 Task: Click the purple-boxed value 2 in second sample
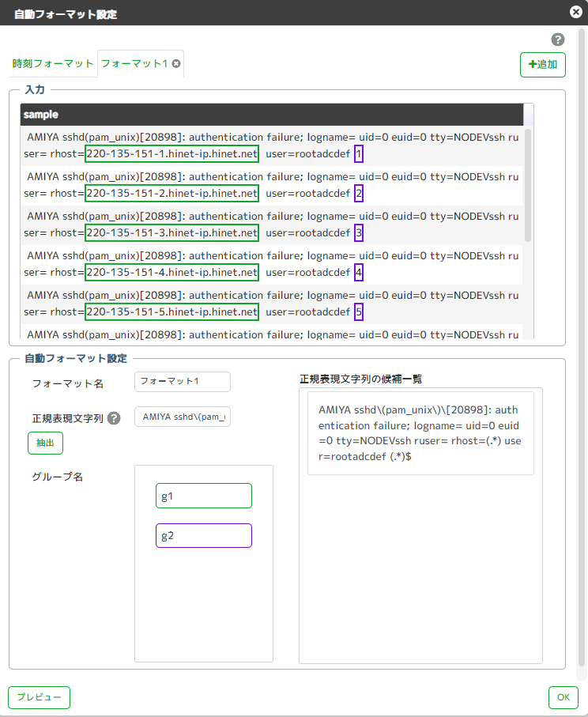point(359,194)
